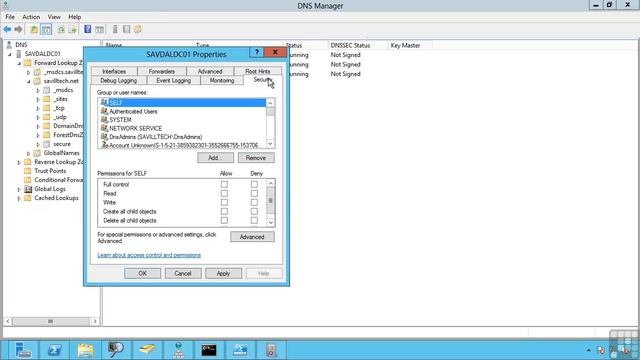Switch to the Forwarders tab
The width and height of the screenshot is (640, 360).
click(x=162, y=71)
